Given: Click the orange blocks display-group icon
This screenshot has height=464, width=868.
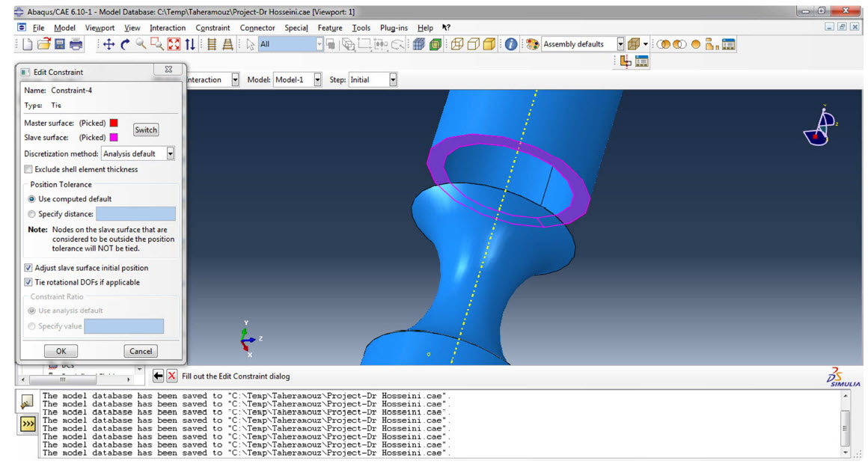Looking at the screenshot, I should pyautogui.click(x=712, y=44).
